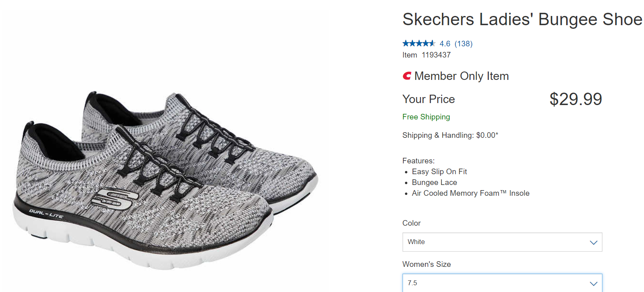Click the 4.6 rating score
Image resolution: width=644 pixels, height=292 pixels.
coord(445,44)
